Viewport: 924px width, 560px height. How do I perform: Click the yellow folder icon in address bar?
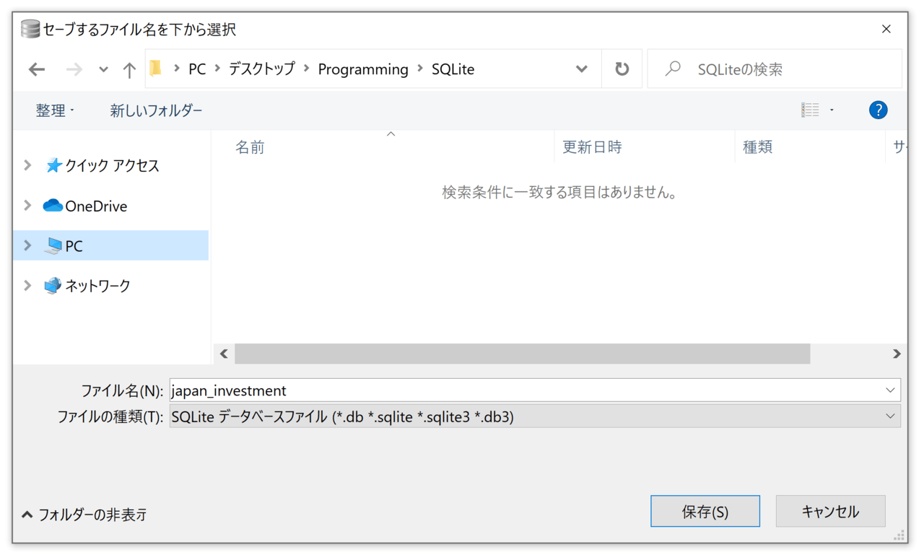155,69
